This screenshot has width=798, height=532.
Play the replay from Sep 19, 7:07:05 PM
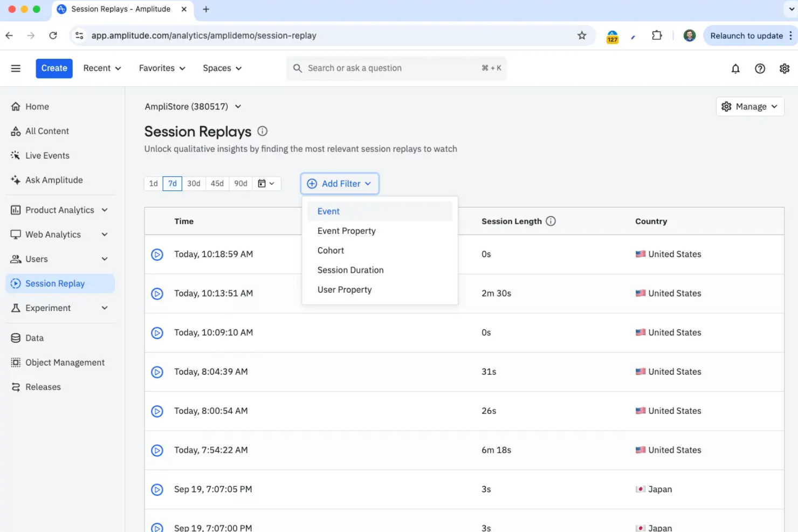click(157, 489)
